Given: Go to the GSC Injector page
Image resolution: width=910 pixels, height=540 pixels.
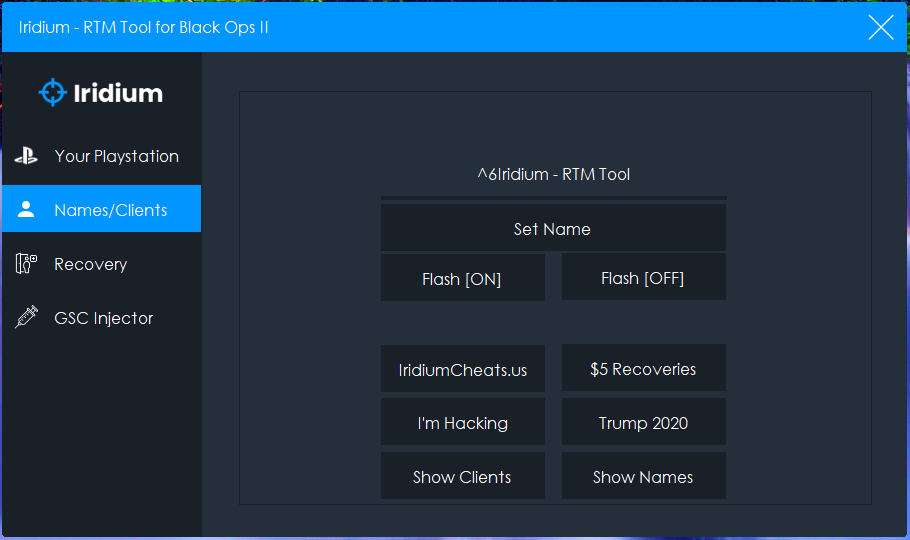Looking at the screenshot, I should (x=102, y=318).
